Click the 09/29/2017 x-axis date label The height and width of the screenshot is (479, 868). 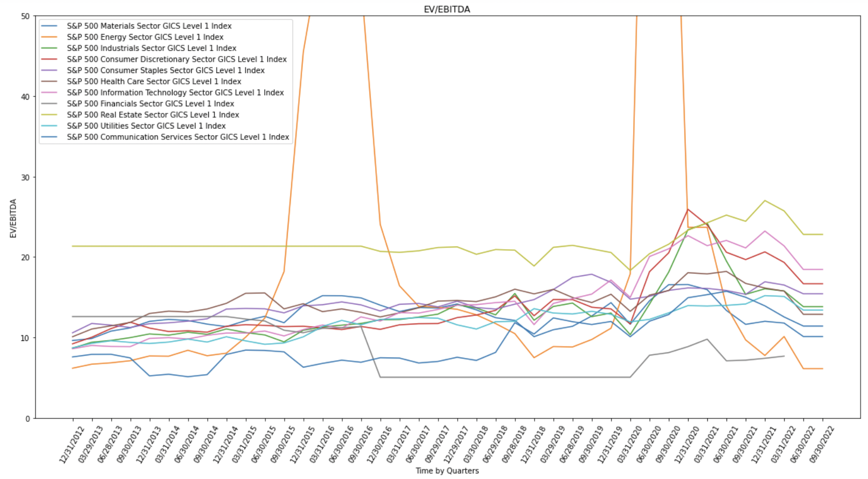[x=437, y=444]
